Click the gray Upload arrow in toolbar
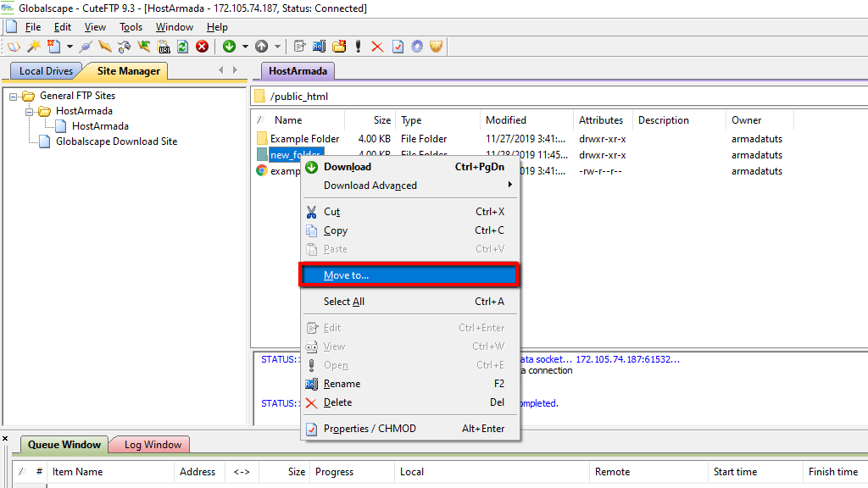 262,47
